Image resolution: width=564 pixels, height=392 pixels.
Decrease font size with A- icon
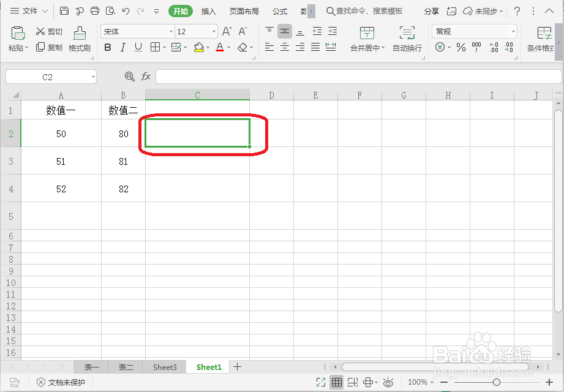(243, 31)
